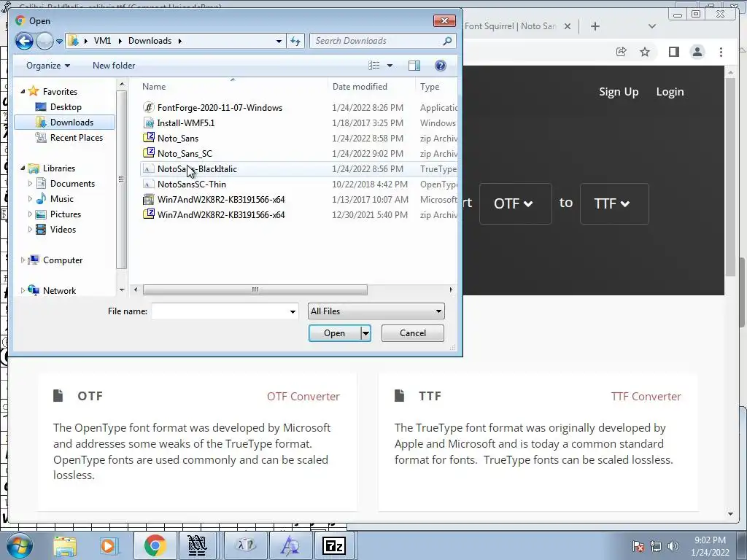Select the Music library
Image resolution: width=747 pixels, height=560 pixels.
point(61,199)
